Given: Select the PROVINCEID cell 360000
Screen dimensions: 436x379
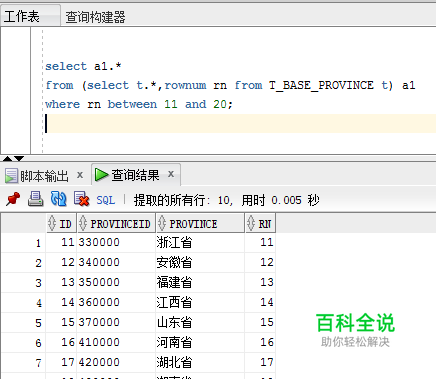Looking at the screenshot, I should click(x=116, y=302).
